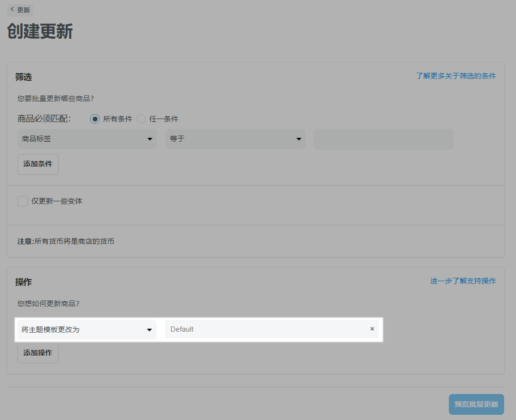
Task: Go back to 更新 page
Action: pyautogui.click(x=20, y=10)
